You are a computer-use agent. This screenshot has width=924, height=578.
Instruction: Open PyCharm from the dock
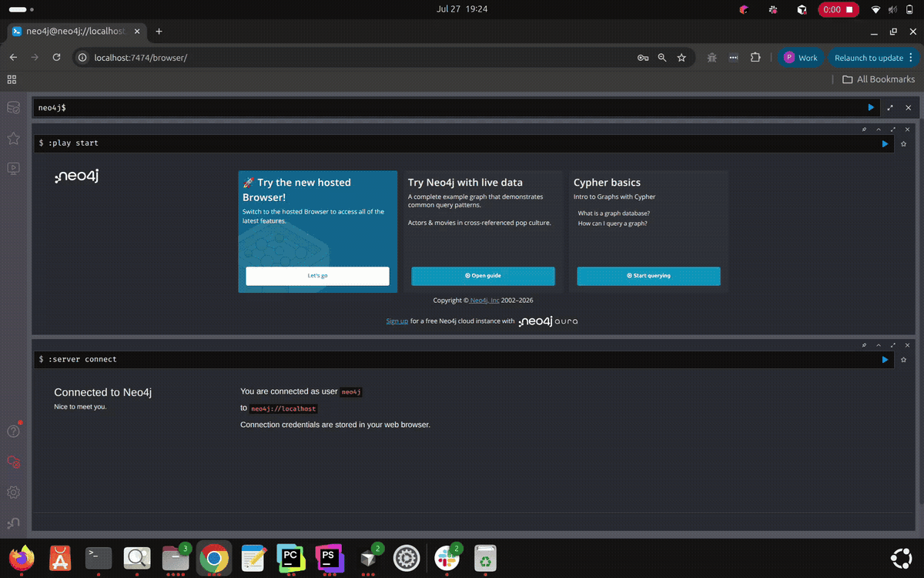click(x=290, y=558)
